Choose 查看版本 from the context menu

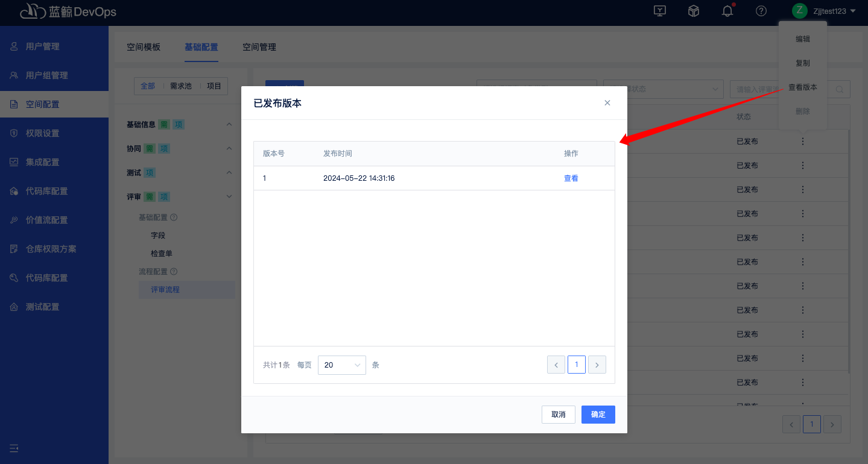[803, 87]
